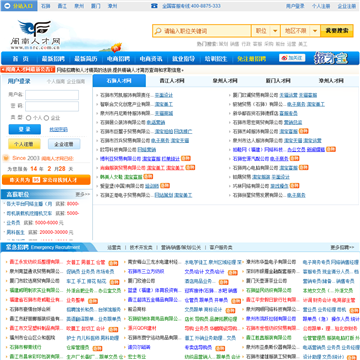Open 就业指导 in the navigation bar

(183, 59)
